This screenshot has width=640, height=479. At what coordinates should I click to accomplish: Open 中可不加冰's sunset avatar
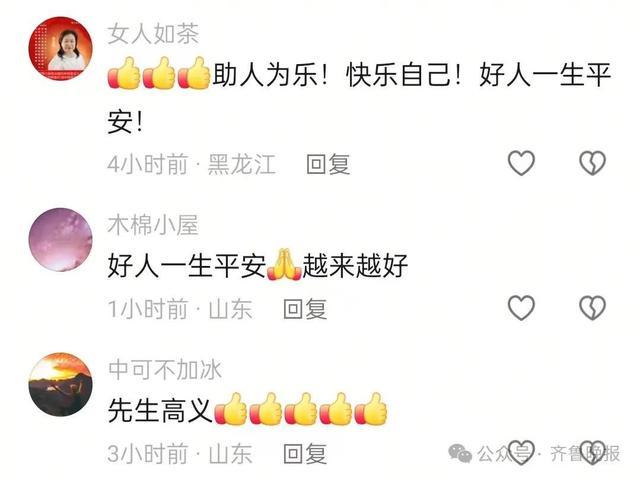tap(60, 384)
